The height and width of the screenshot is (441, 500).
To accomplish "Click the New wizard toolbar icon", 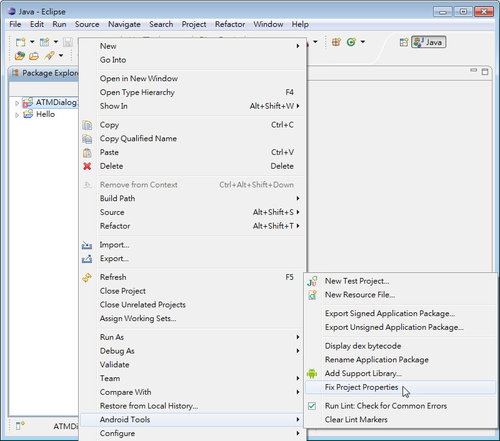I will coord(21,42).
